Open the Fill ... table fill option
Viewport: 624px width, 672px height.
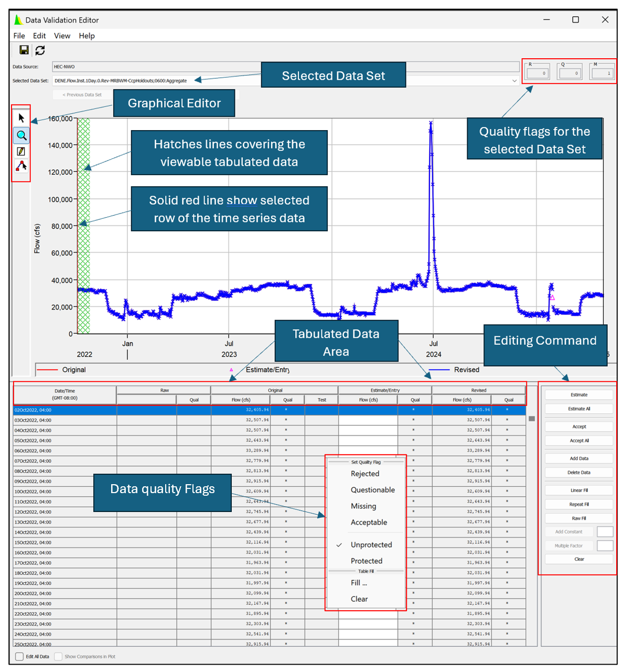click(359, 583)
